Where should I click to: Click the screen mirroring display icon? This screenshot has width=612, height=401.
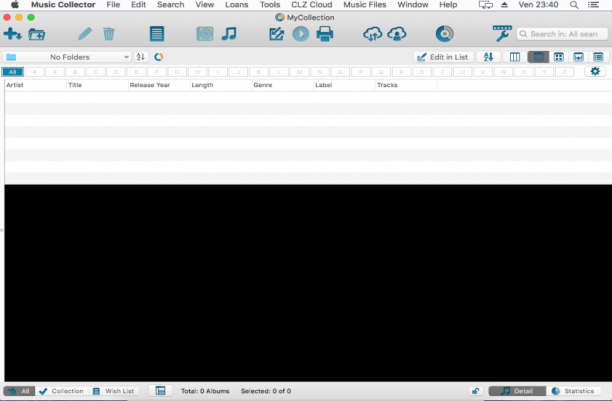coord(486,5)
